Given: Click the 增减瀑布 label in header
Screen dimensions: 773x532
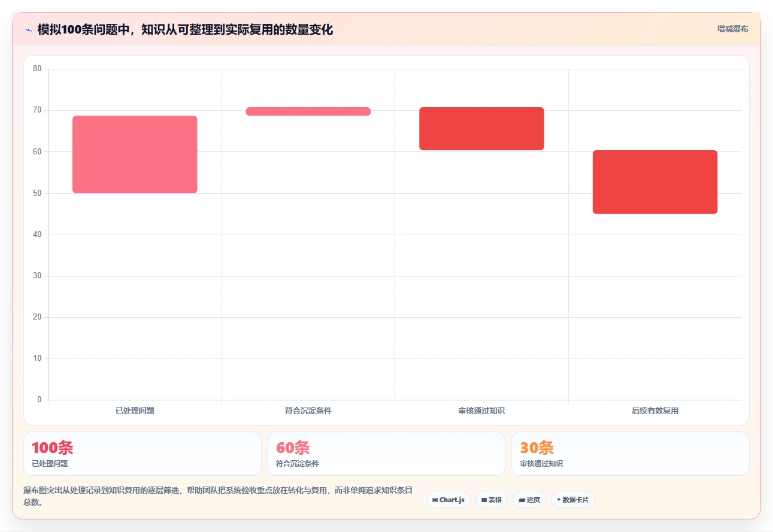Looking at the screenshot, I should pyautogui.click(x=733, y=29).
